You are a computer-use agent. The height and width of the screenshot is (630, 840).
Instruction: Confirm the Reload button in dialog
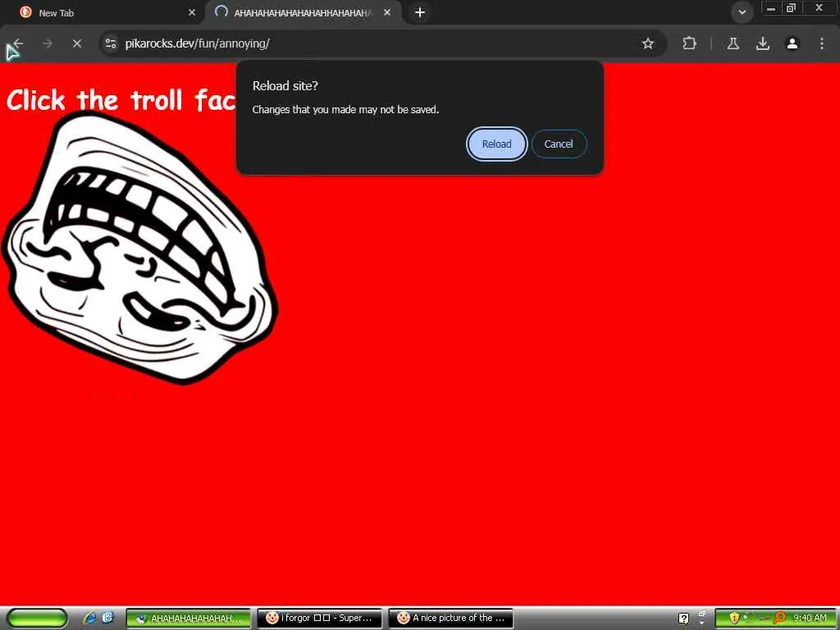point(496,144)
